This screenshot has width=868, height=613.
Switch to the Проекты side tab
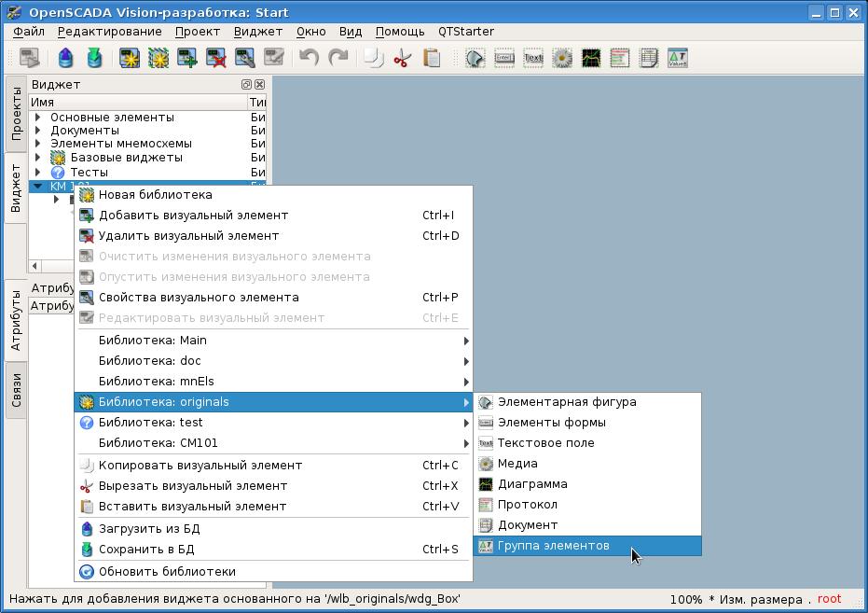[17, 114]
